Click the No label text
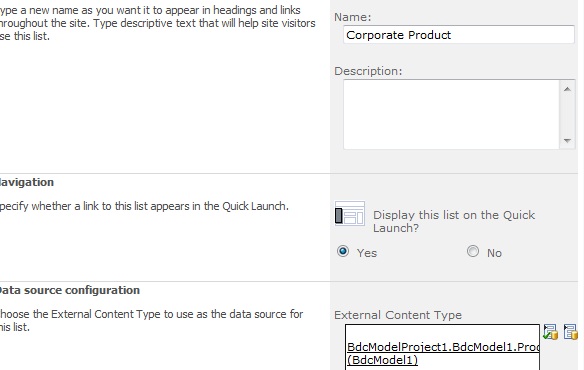Image resolution: width=584 pixels, height=370 pixels. point(494,253)
